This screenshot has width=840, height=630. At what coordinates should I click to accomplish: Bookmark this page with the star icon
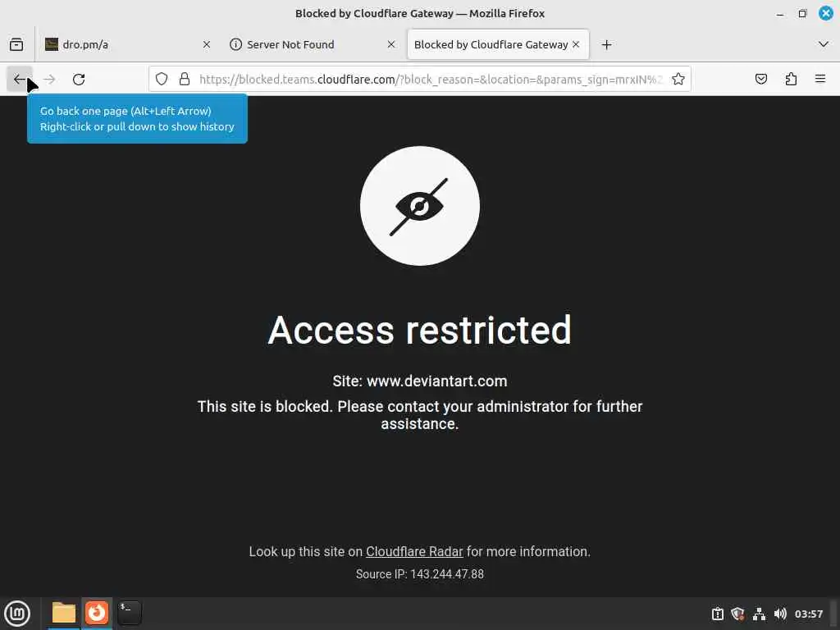[x=678, y=80]
